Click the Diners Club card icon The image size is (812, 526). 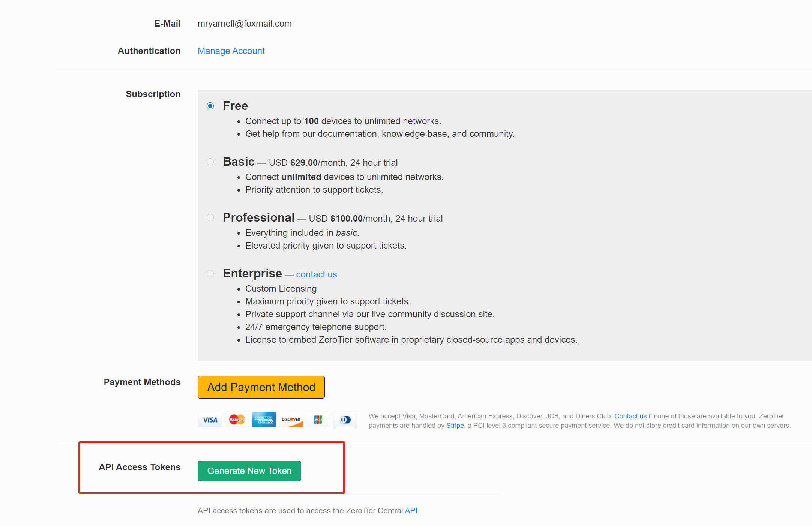pos(345,420)
